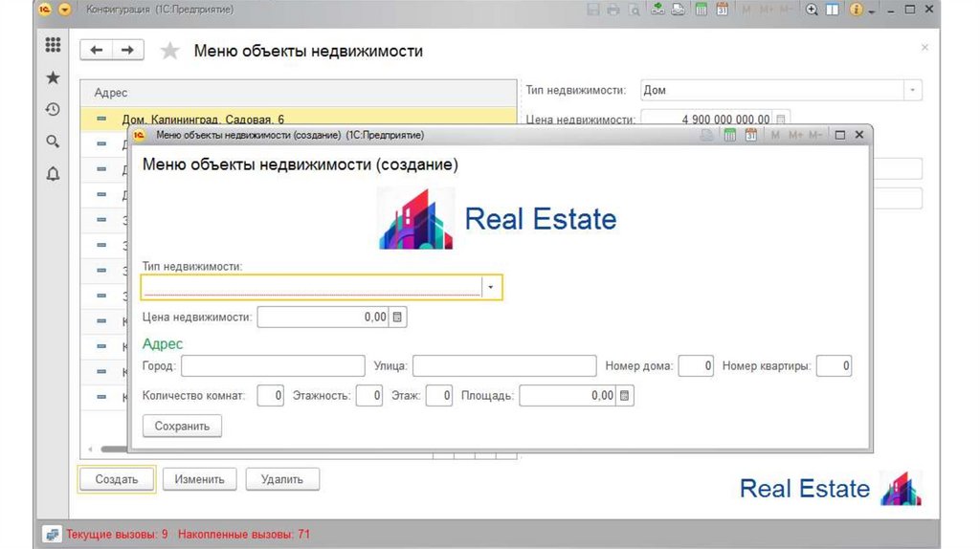Open Favorites star in left sidebar

pyautogui.click(x=53, y=77)
